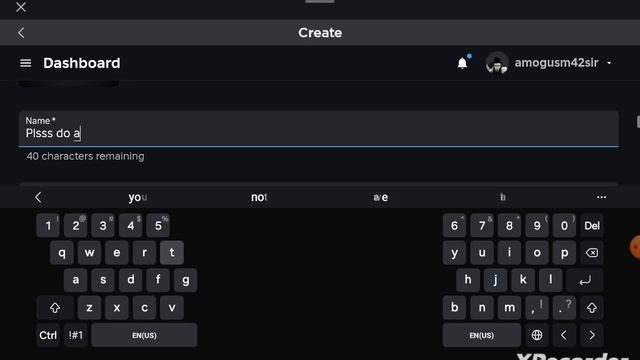Open the amogusm42sir avatar picture
Screen dimensions: 640x360
point(497,63)
